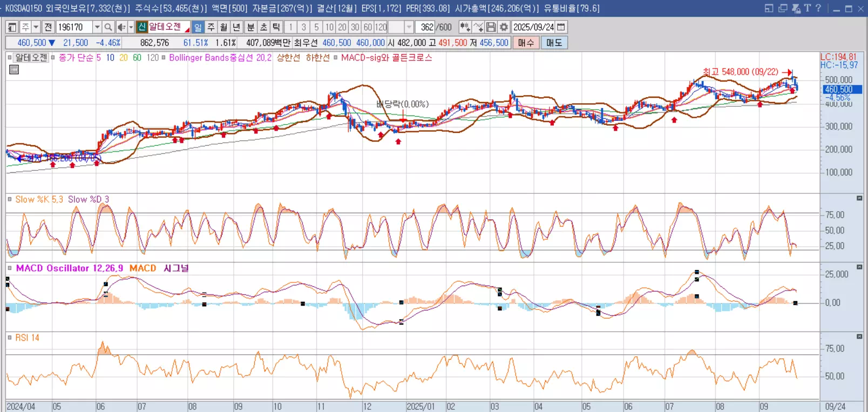
Task: Click the 5-day moving average color label
Action: pyautogui.click(x=99, y=57)
